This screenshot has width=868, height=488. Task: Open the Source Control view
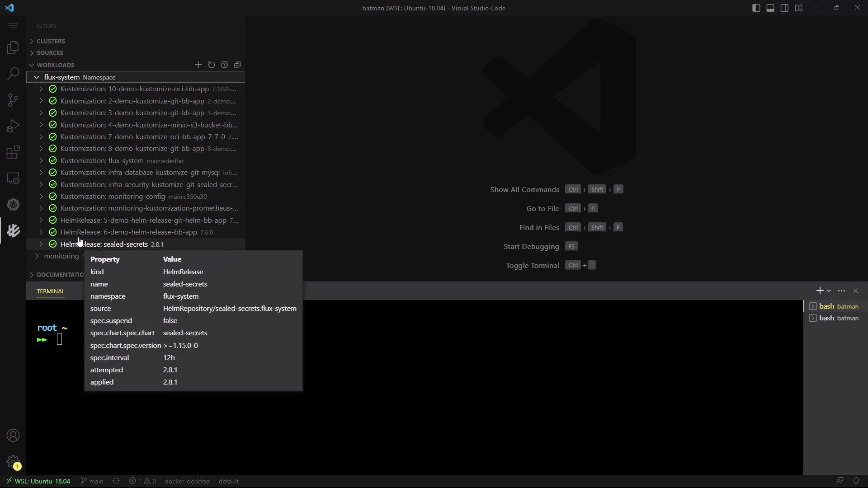(13, 100)
